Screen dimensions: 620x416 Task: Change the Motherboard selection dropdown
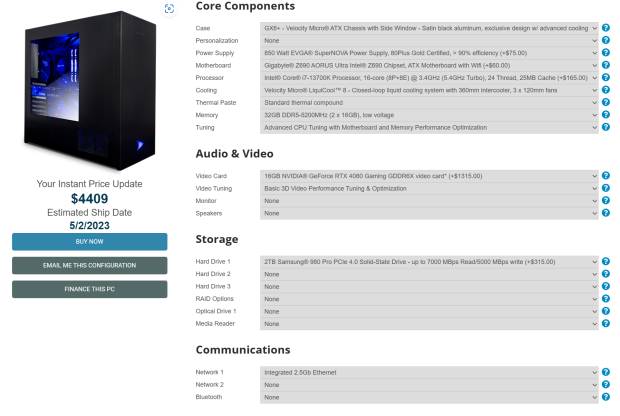pos(429,65)
